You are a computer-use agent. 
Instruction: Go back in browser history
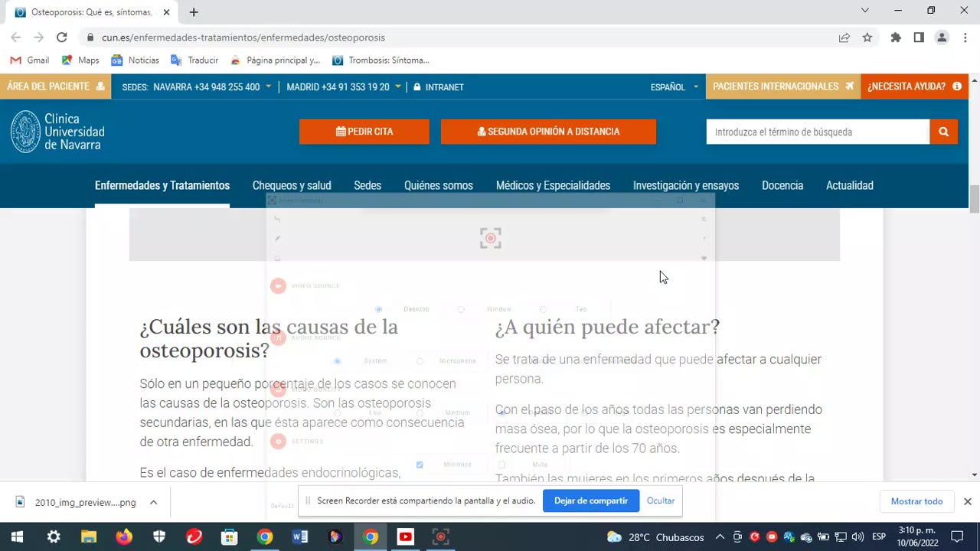point(15,37)
